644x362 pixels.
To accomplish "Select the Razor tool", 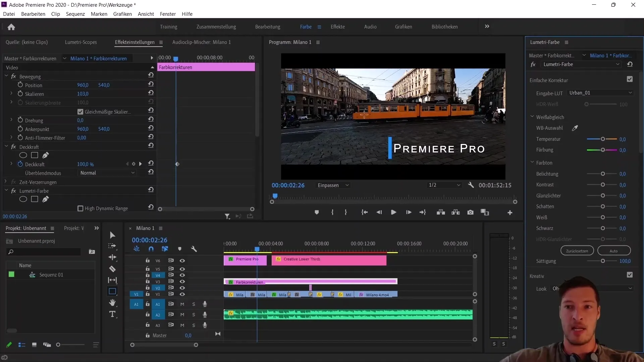I will [112, 269].
